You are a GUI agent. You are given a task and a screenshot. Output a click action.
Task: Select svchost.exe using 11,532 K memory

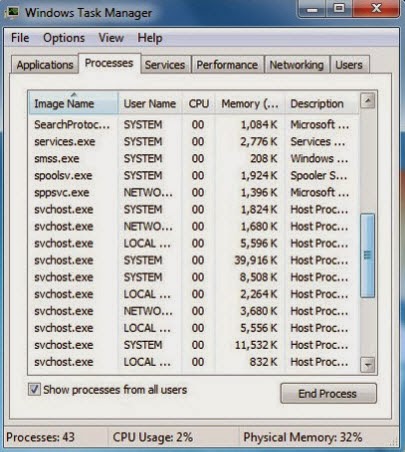point(194,345)
